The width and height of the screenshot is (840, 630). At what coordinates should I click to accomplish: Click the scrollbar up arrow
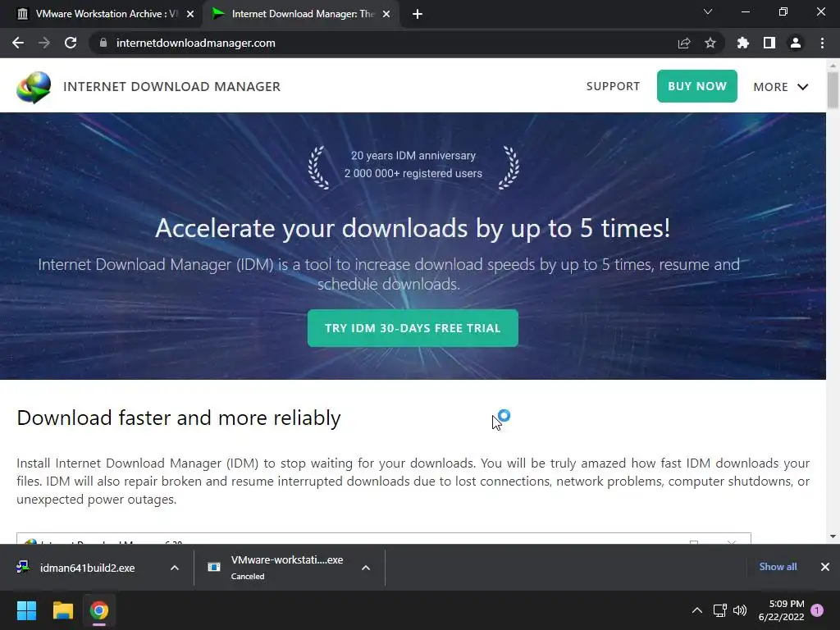(x=833, y=66)
